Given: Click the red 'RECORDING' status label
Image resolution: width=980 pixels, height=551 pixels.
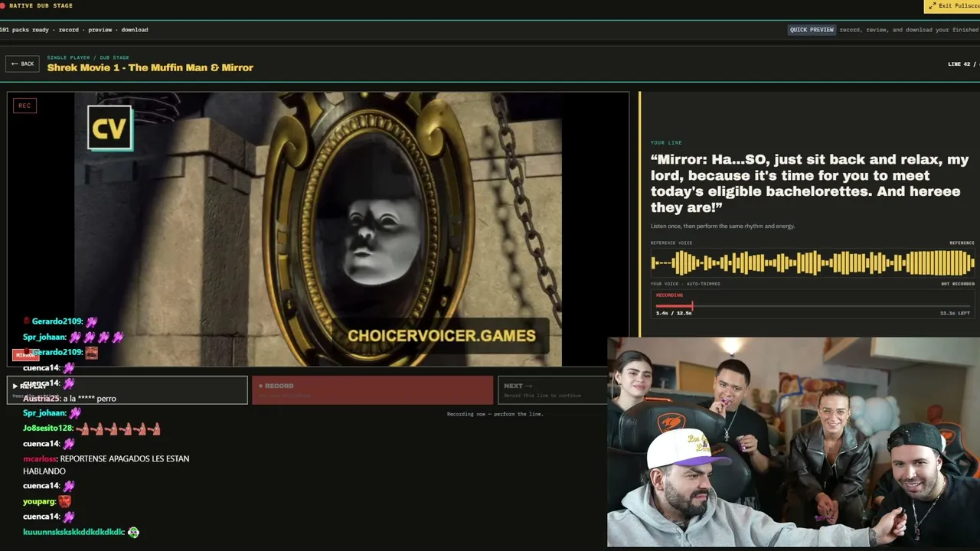Looking at the screenshot, I should coord(669,295).
